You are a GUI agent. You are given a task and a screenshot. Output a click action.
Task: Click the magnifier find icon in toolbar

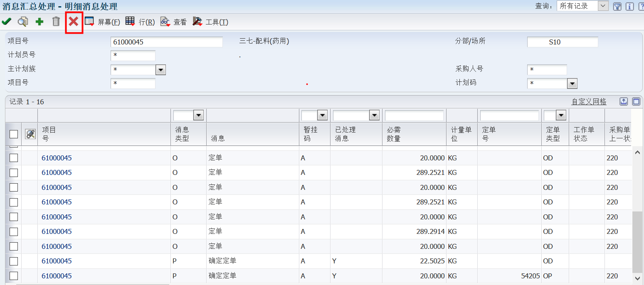point(22,22)
